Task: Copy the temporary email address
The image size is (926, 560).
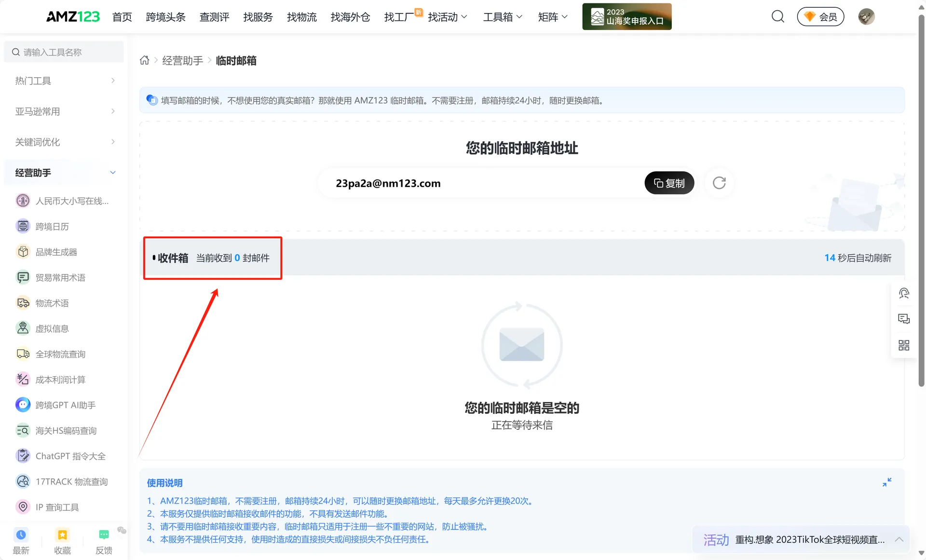Action: (x=669, y=183)
